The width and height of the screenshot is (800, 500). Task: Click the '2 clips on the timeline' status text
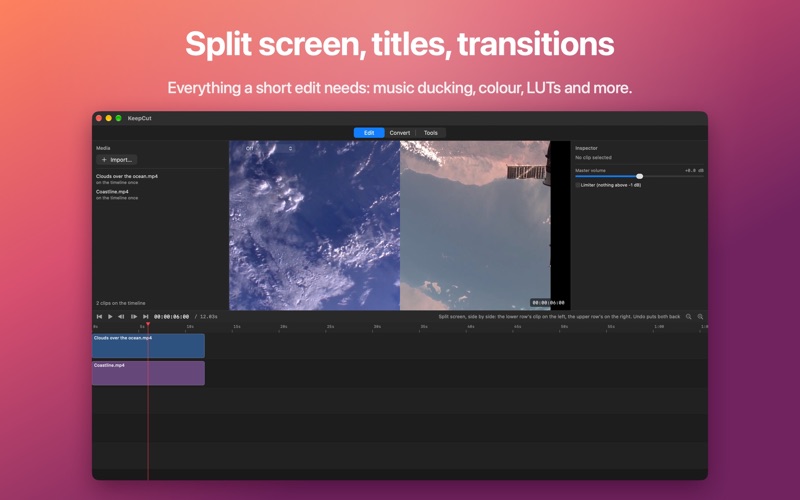pos(120,303)
